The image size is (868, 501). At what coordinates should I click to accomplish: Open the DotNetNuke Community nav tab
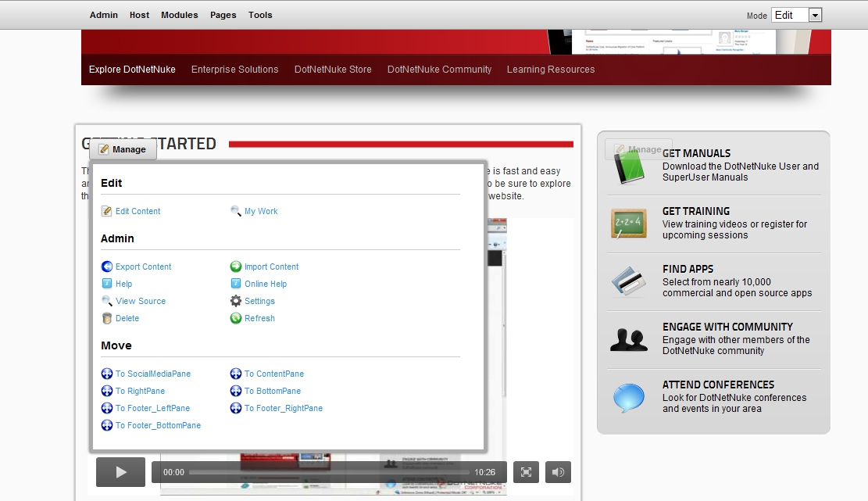tap(440, 70)
